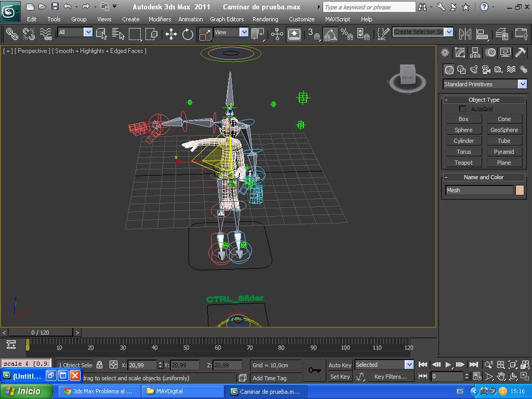Click the Select and Link chain icon

11,34
